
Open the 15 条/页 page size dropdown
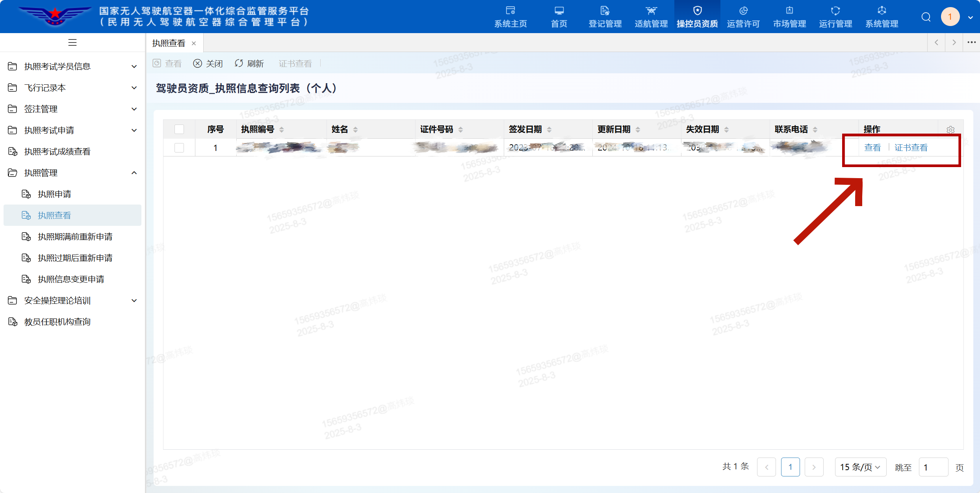click(x=860, y=467)
